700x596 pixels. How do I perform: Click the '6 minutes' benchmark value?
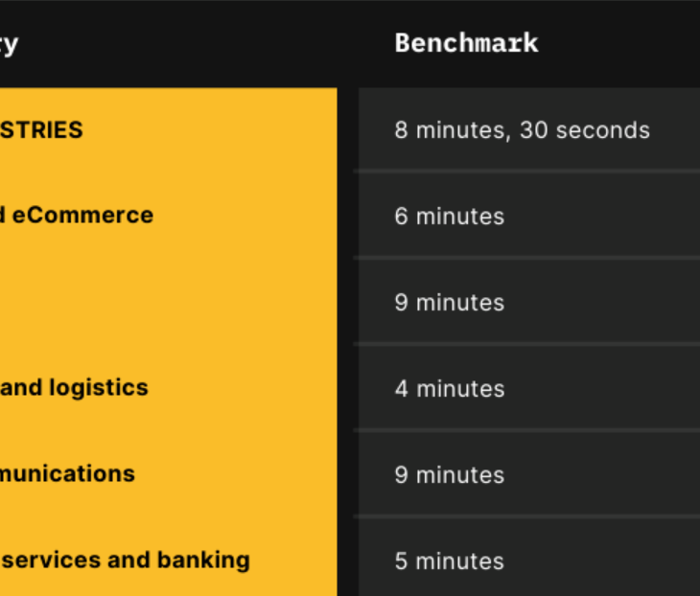pos(450,217)
